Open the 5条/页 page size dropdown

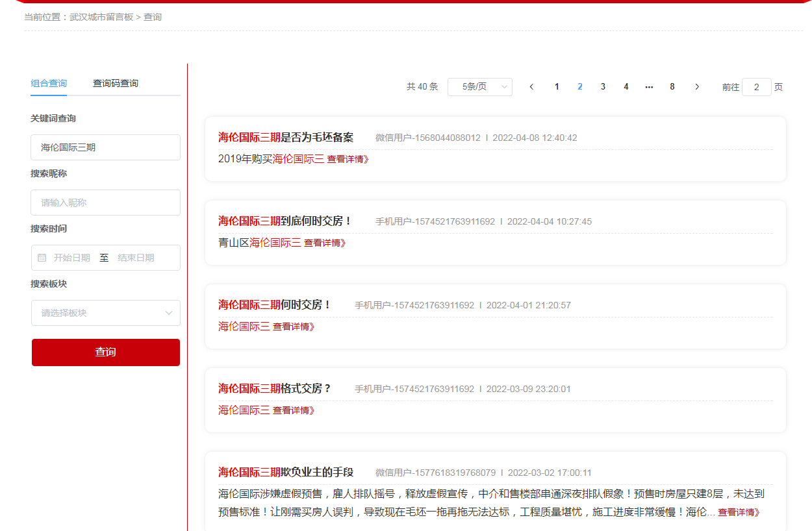point(479,87)
